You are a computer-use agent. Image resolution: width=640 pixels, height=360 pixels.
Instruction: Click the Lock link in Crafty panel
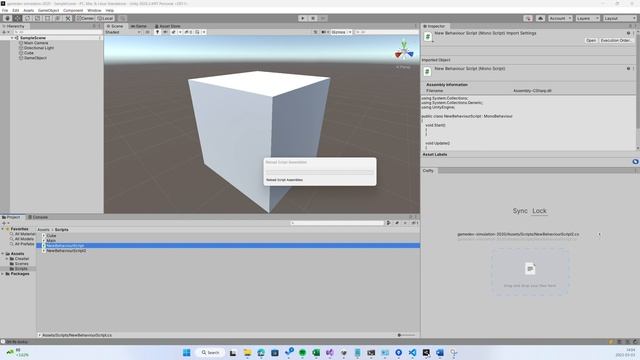(x=539, y=211)
